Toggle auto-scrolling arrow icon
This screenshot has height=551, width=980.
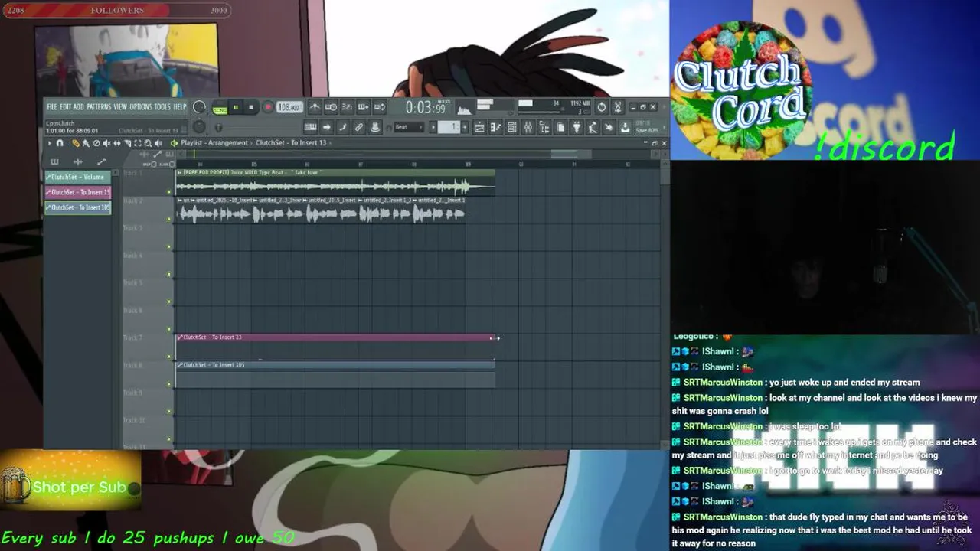(x=327, y=127)
